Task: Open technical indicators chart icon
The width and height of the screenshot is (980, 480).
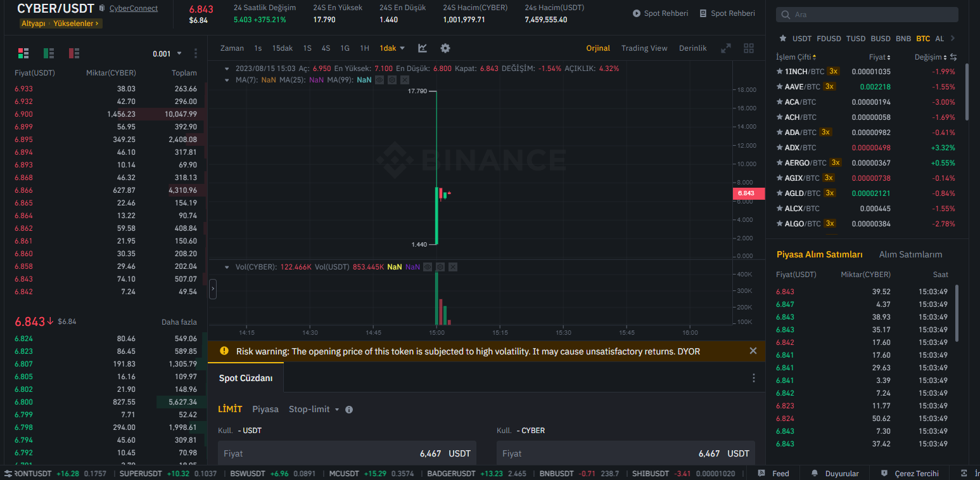Action: click(423, 48)
